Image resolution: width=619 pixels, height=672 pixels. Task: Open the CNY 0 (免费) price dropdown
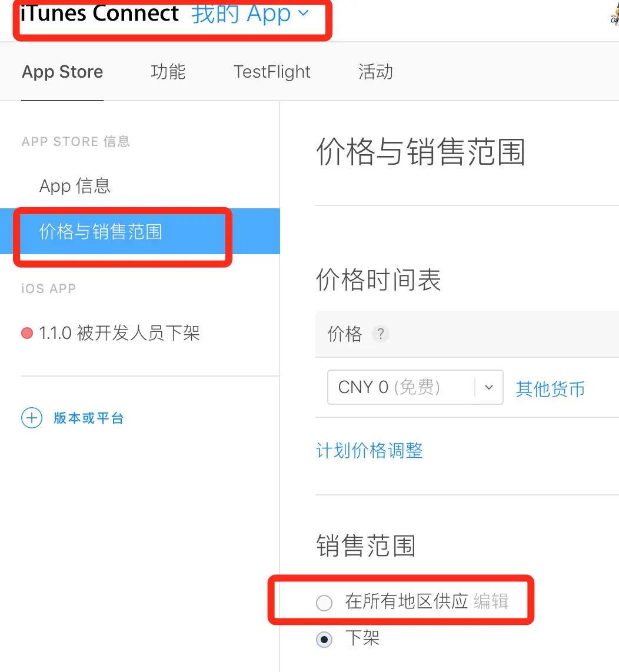[415, 387]
